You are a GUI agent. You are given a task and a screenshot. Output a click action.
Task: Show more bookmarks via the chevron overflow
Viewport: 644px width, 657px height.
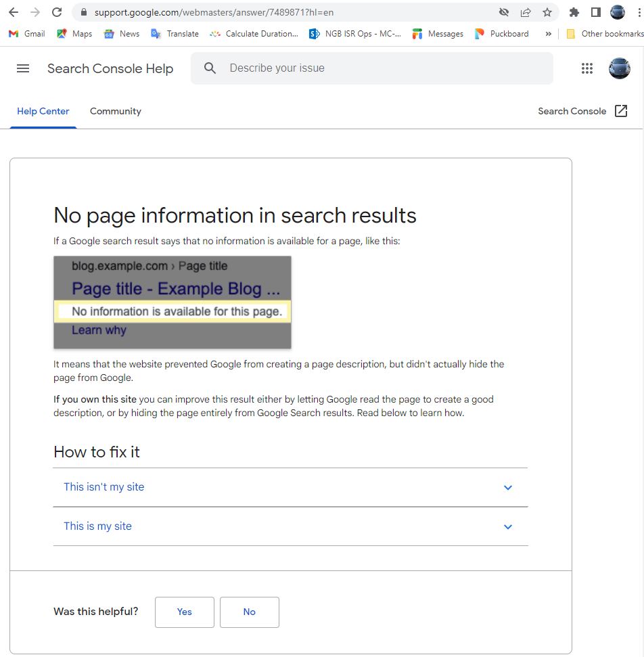548,34
